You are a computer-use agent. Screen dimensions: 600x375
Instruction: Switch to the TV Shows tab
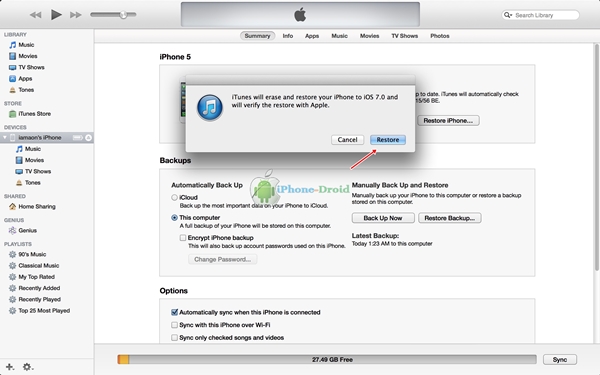404,36
